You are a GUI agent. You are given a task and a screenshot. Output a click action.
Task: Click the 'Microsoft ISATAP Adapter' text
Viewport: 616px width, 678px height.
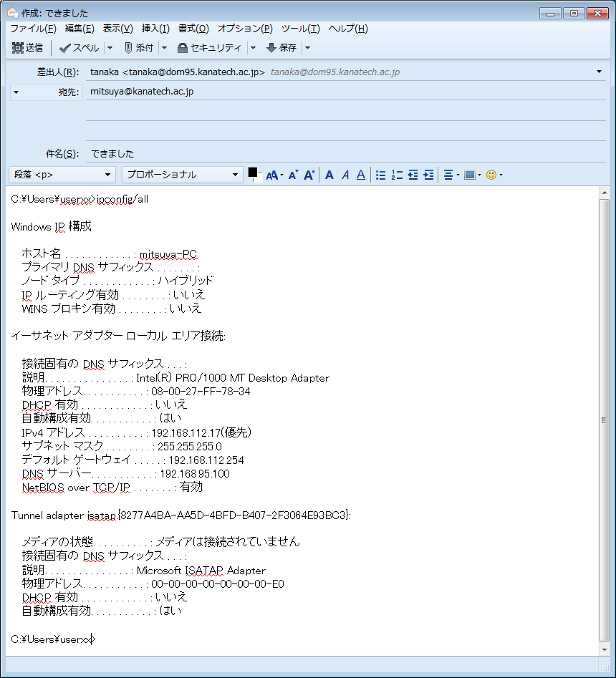click(201, 571)
